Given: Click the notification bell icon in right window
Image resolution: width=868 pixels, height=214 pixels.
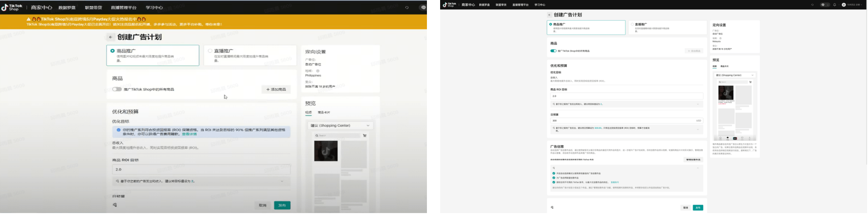Looking at the screenshot, I should coord(835,5).
